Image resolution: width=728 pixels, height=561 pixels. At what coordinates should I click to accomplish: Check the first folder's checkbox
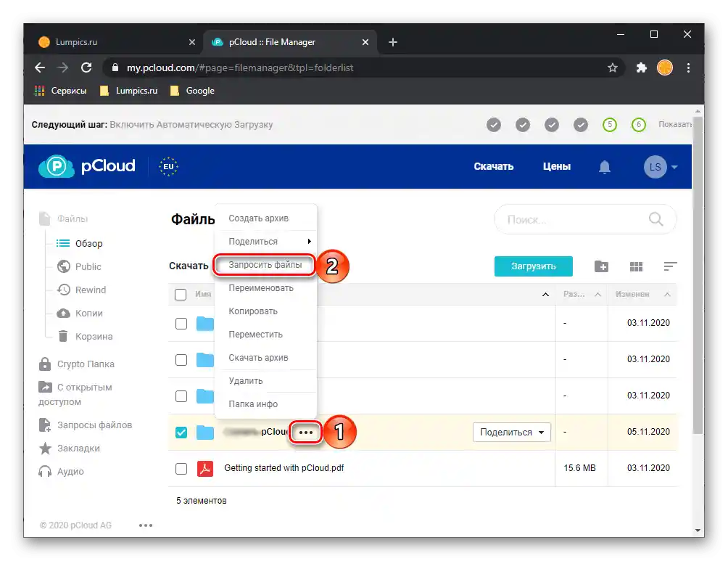click(x=181, y=324)
